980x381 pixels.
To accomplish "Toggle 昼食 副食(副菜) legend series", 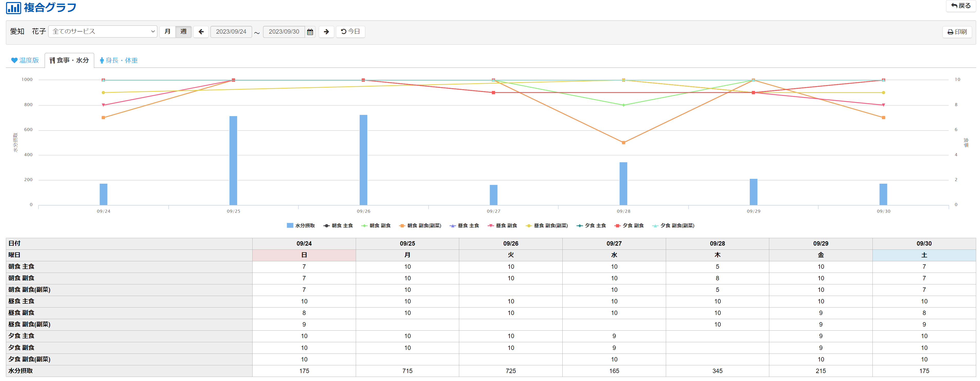I will 547,226.
